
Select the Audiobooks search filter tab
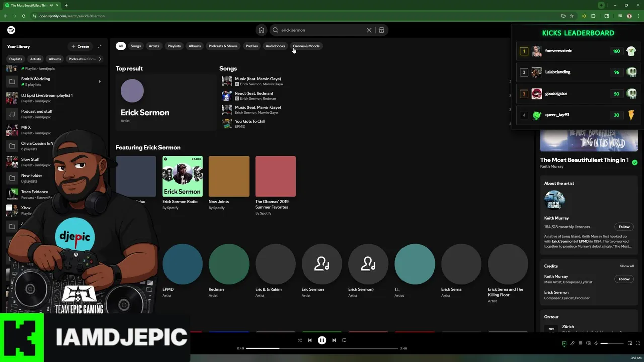tap(275, 46)
